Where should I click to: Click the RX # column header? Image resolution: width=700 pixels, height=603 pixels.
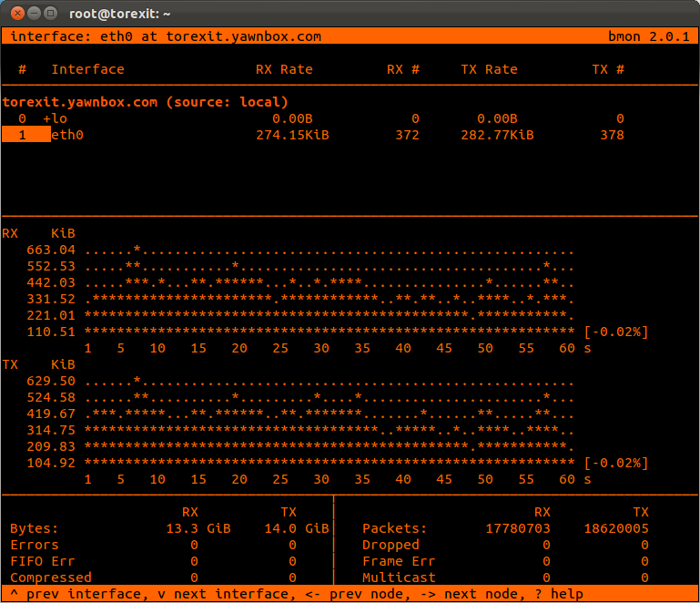point(402,69)
